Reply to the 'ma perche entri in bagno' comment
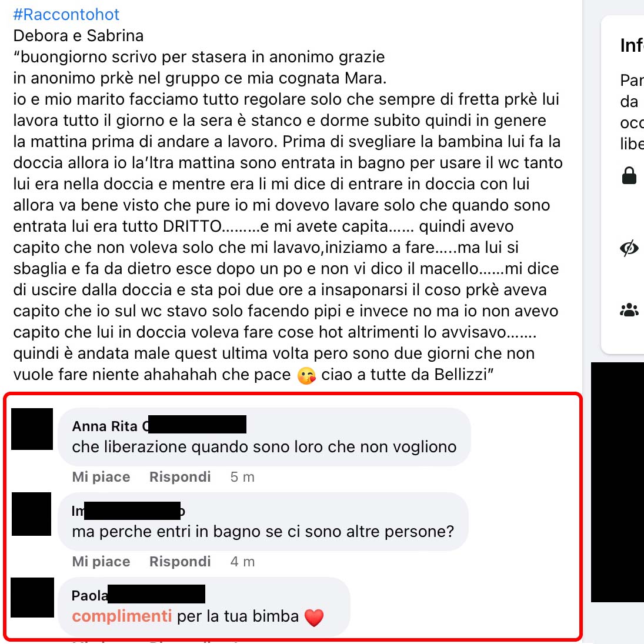The height and width of the screenshot is (644, 644). (x=180, y=562)
